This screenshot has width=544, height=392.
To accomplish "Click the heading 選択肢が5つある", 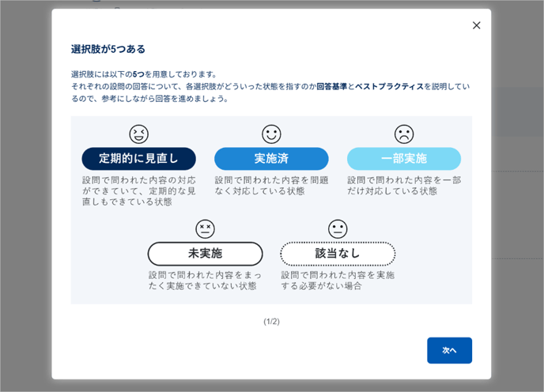I will (108, 49).
